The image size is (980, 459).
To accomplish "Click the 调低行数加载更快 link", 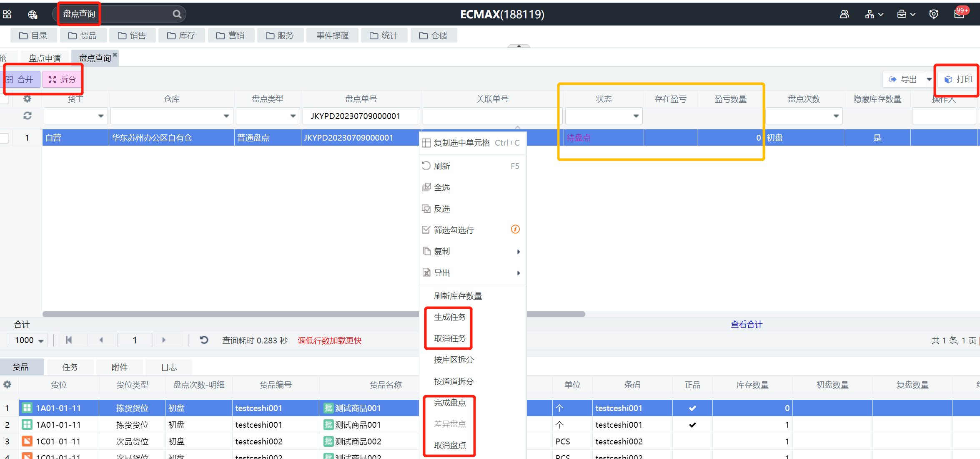I will [330, 340].
